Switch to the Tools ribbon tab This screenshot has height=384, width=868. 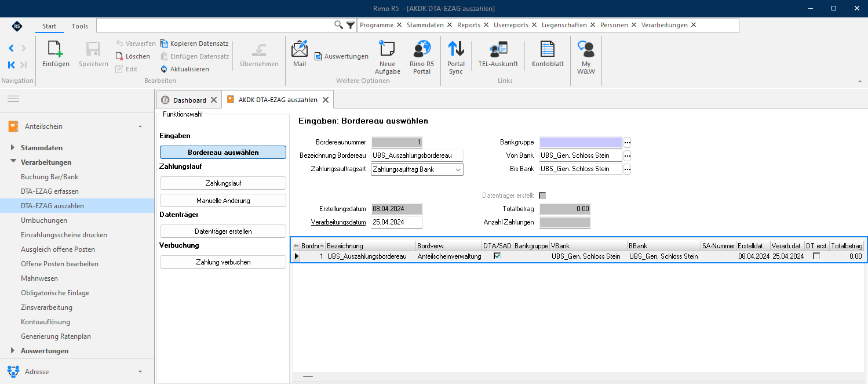tap(80, 26)
